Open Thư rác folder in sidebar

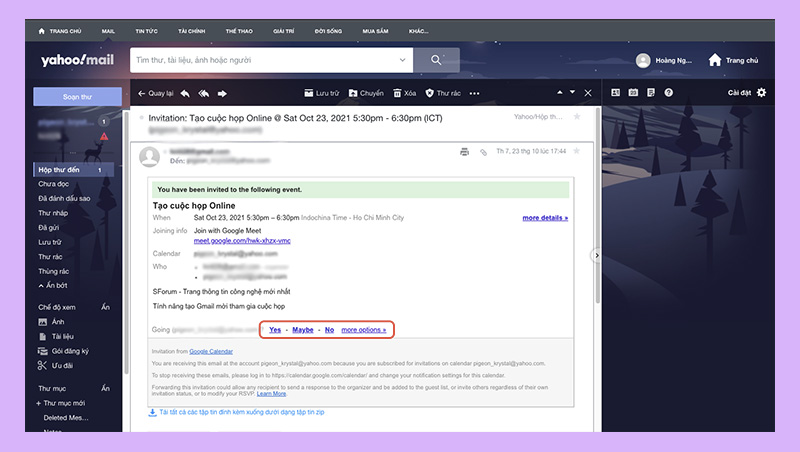tap(51, 257)
